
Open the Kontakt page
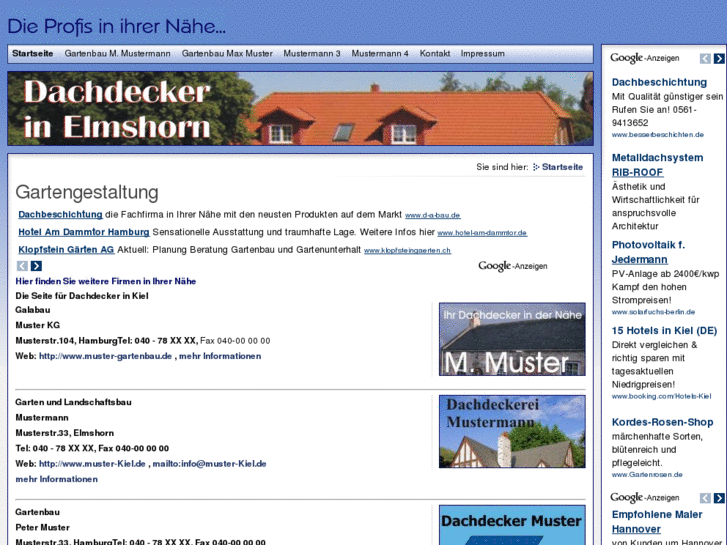click(434, 53)
